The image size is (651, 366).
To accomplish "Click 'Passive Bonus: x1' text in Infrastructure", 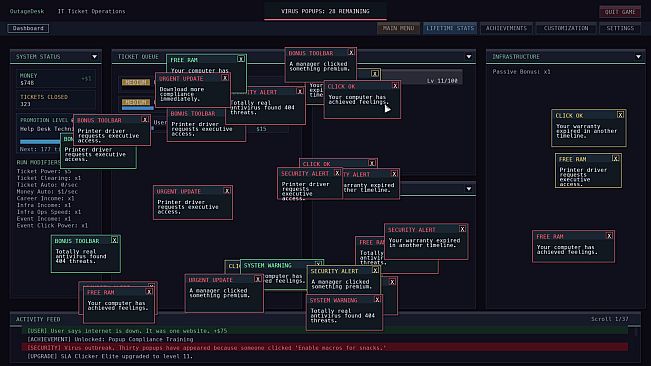I will [521, 72].
